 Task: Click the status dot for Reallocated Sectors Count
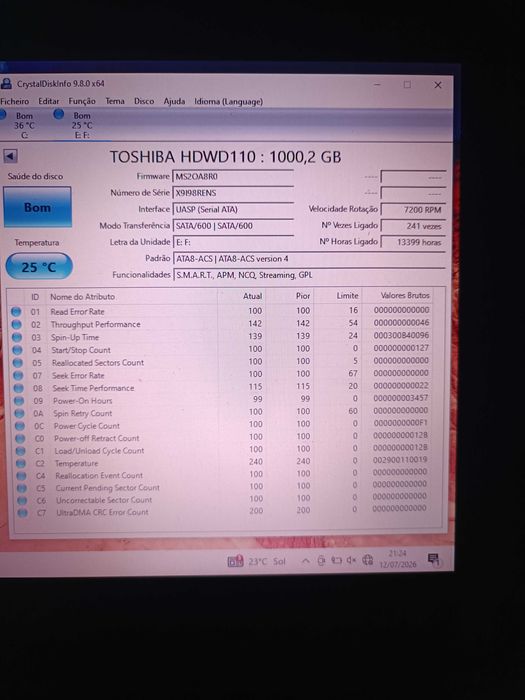coord(18,363)
